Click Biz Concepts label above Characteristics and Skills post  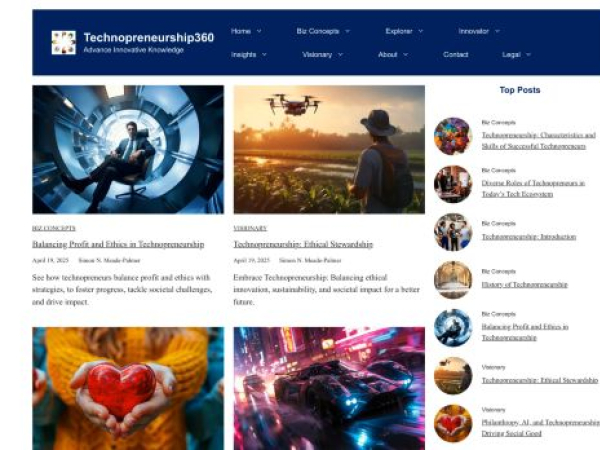coord(498,122)
